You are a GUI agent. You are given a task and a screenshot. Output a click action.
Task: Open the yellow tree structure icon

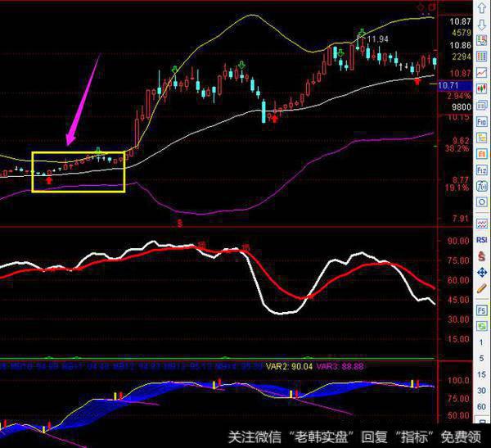click(x=482, y=138)
